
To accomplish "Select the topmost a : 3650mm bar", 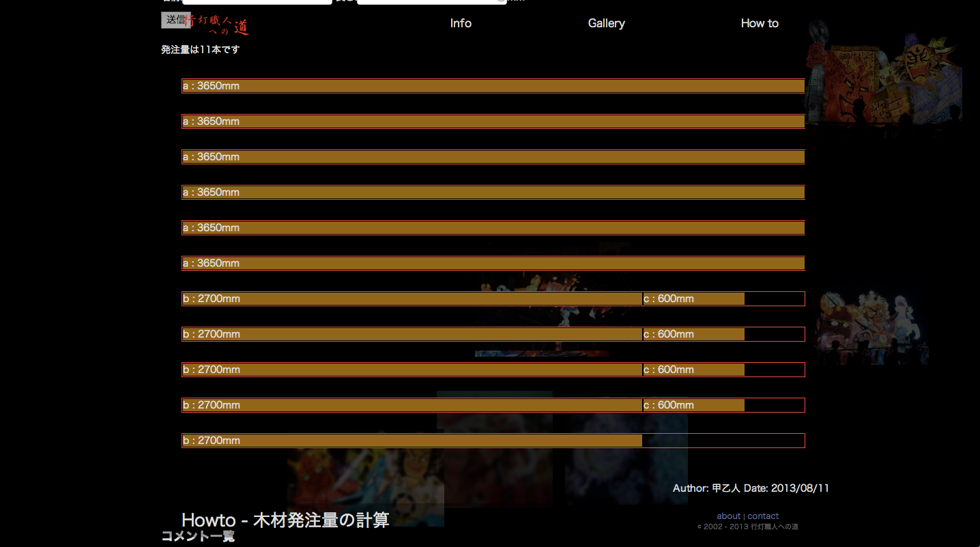I will coord(493,86).
